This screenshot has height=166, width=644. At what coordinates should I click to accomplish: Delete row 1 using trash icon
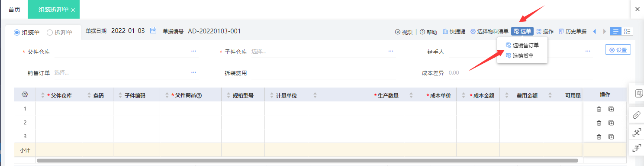599,109
